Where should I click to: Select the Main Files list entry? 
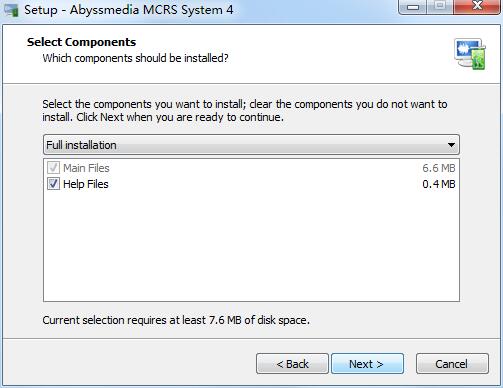[251, 168]
